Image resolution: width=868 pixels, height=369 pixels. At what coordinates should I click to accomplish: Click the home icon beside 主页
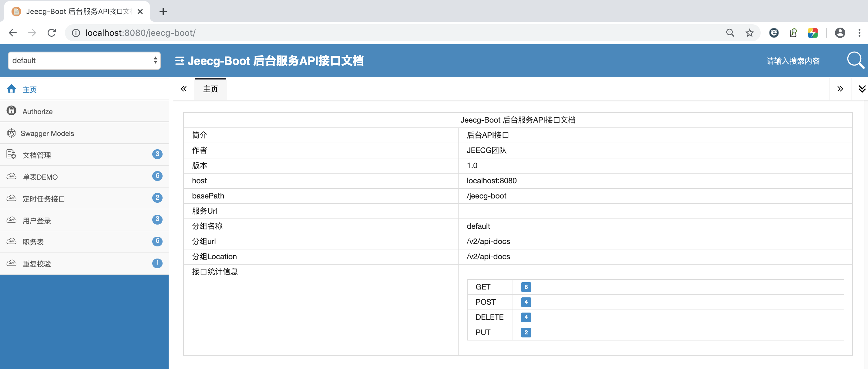[12, 89]
